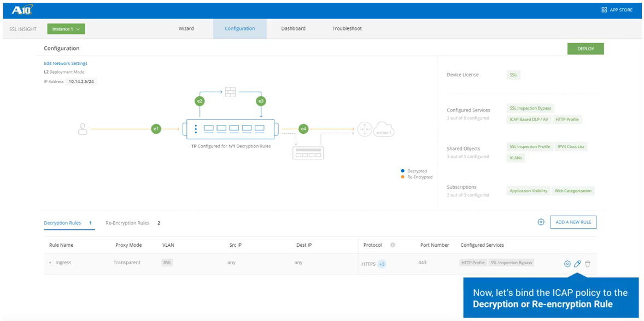Open the Instance 1 dropdown
Viewport: 644px width, 321px height.
click(66, 29)
